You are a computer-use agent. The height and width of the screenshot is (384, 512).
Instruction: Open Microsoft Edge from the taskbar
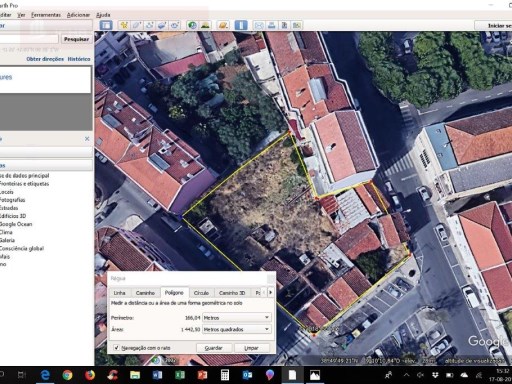(45, 375)
